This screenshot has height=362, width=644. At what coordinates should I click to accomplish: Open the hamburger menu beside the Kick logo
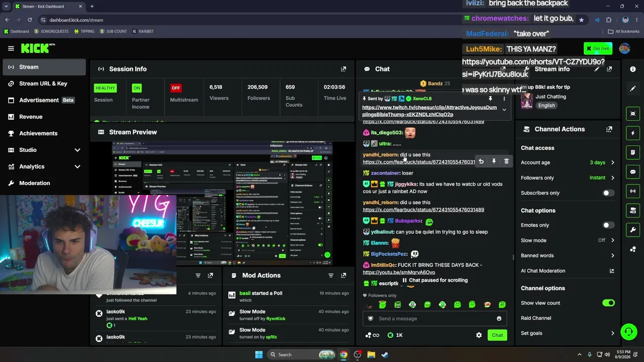pos(11,48)
